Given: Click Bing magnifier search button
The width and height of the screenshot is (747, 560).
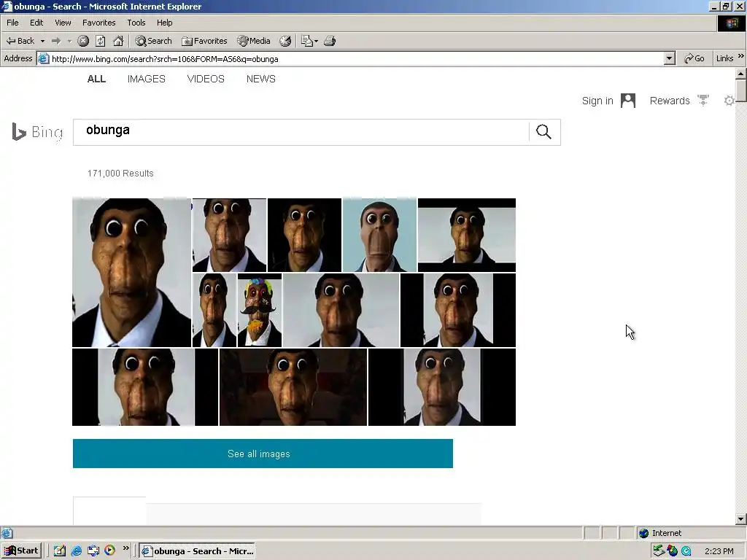Looking at the screenshot, I should click(x=543, y=132).
